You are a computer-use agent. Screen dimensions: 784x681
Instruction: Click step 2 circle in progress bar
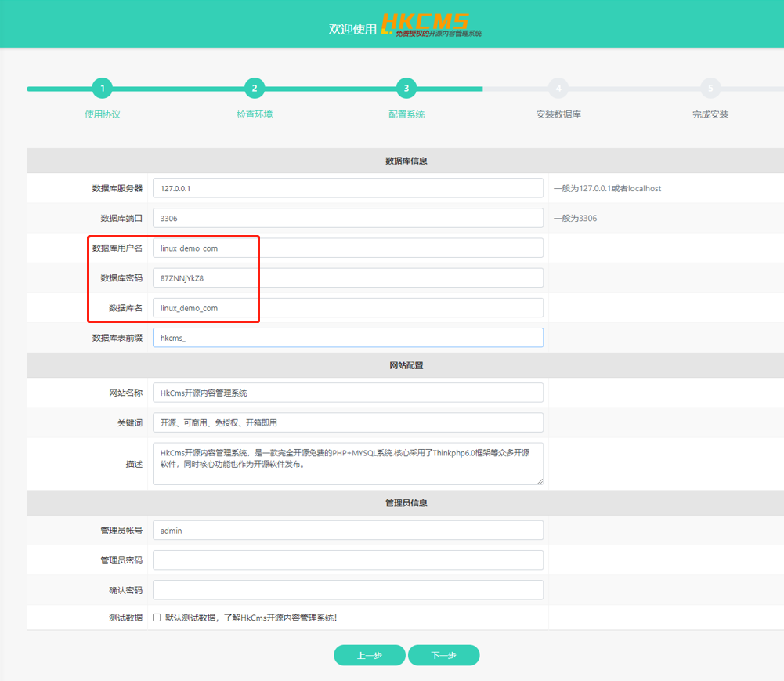[x=255, y=89]
